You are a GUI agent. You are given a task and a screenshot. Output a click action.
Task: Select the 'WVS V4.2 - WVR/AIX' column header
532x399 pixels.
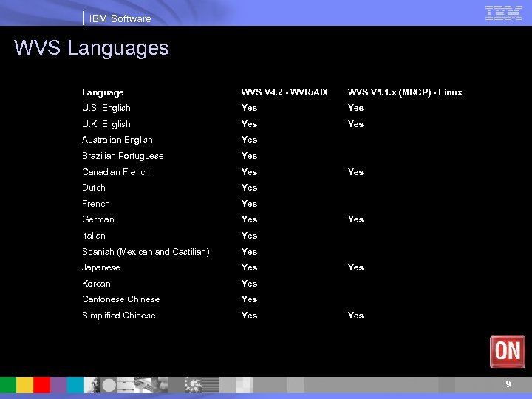(x=284, y=92)
